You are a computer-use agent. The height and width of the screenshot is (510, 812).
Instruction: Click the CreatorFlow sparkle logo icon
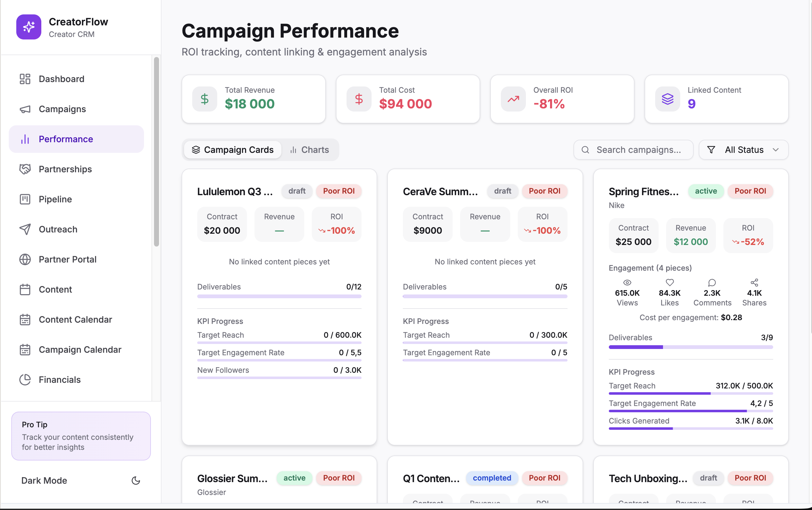[29, 27]
